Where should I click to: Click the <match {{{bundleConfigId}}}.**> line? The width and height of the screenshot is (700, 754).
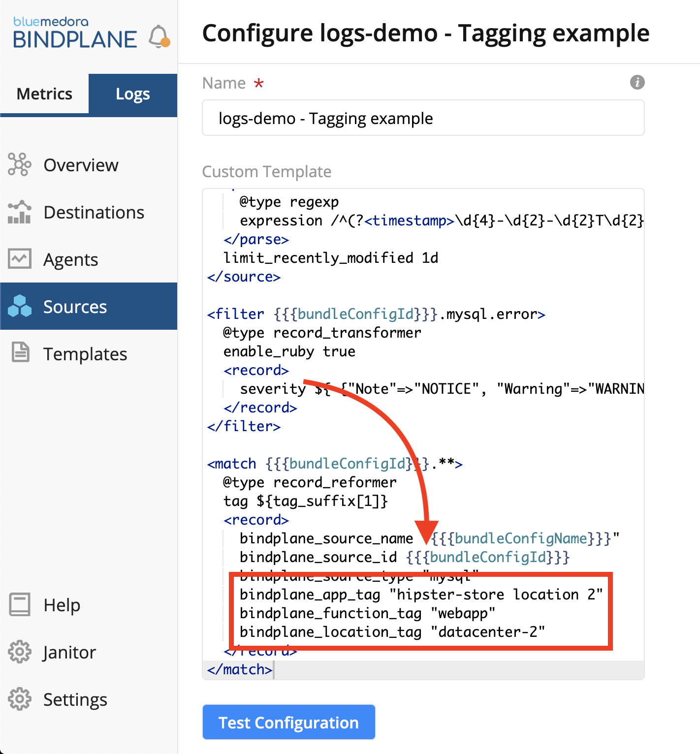(335, 464)
